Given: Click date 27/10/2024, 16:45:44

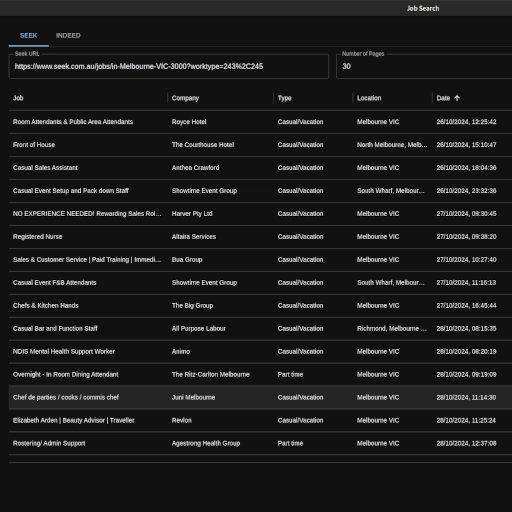Looking at the screenshot, I should (466, 306).
